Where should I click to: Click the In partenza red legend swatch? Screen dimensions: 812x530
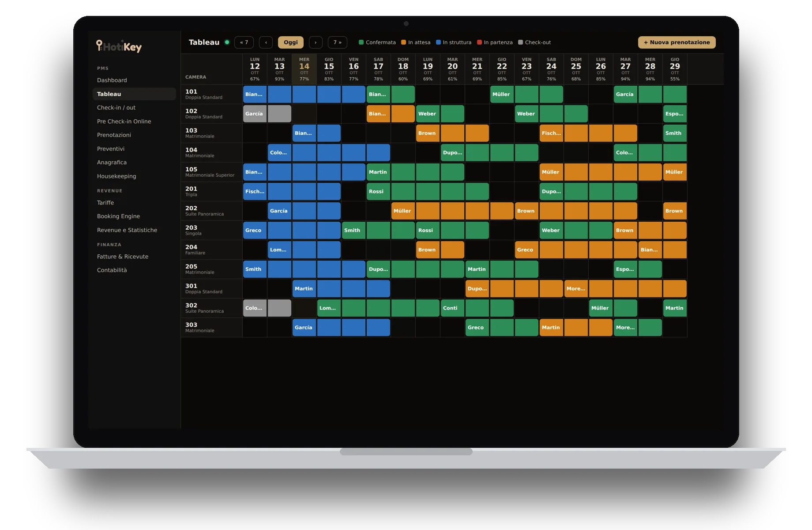pyautogui.click(x=479, y=42)
